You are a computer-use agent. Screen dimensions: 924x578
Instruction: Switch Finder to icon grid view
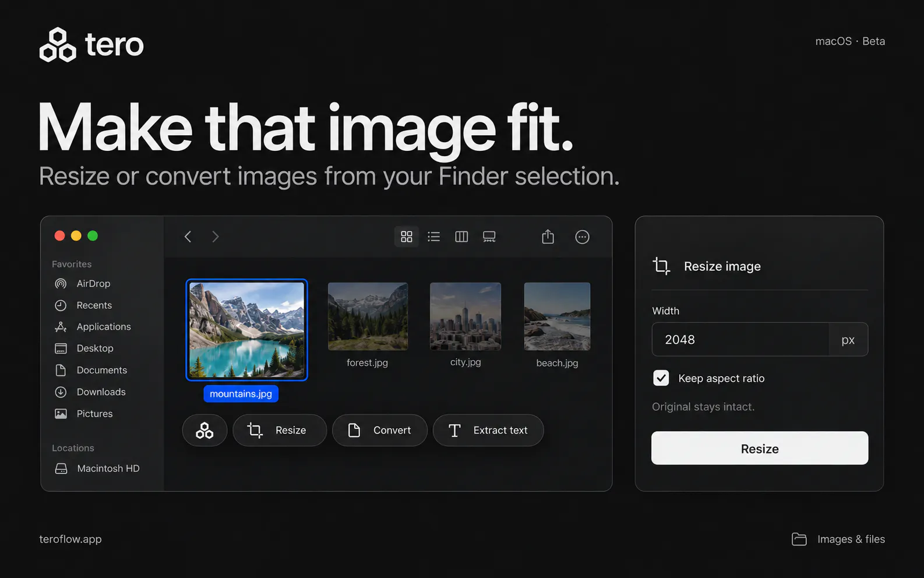[x=407, y=237]
